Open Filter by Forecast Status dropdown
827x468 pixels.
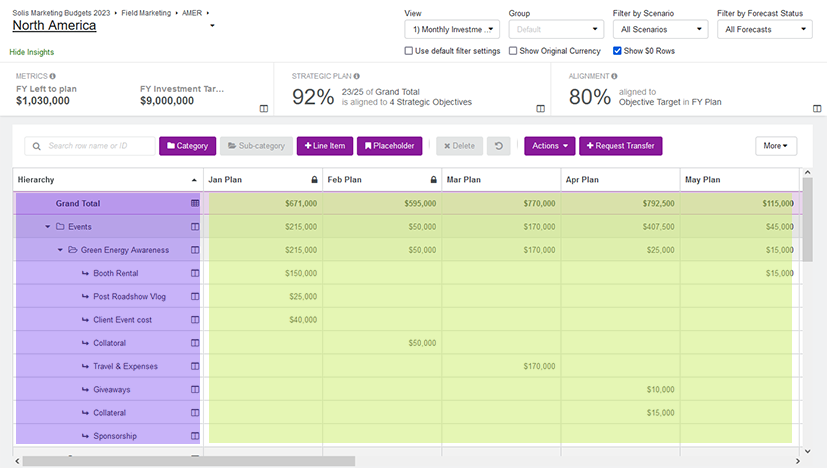[765, 30]
